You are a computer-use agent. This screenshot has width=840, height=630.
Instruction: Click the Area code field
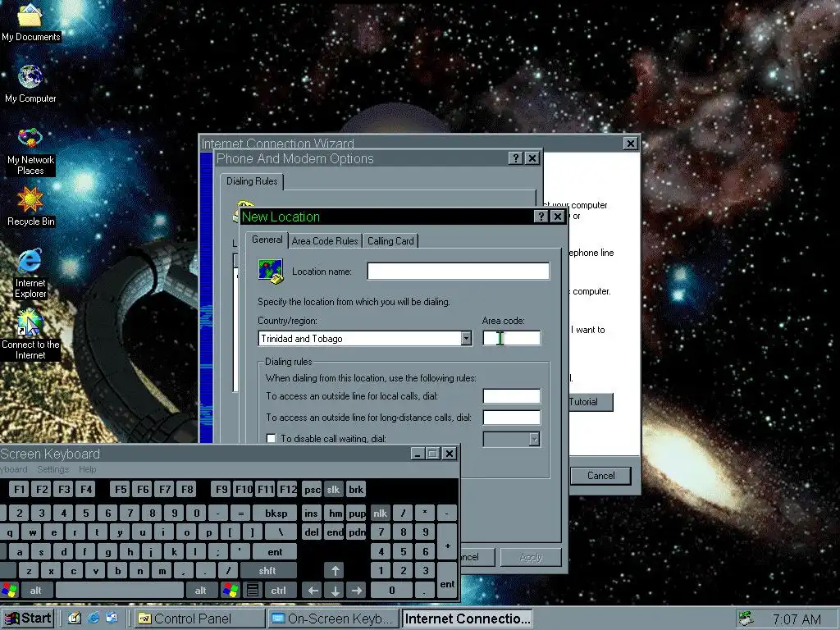point(512,338)
